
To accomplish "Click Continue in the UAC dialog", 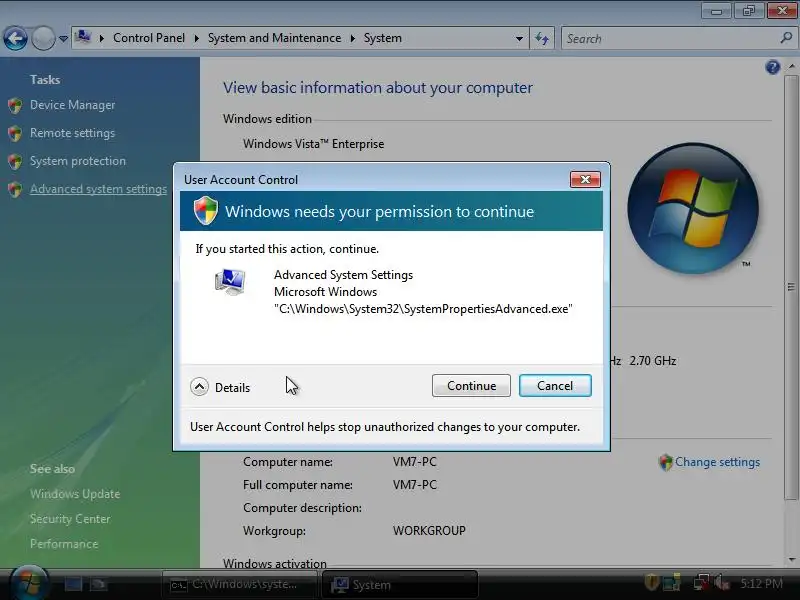I will [471, 386].
